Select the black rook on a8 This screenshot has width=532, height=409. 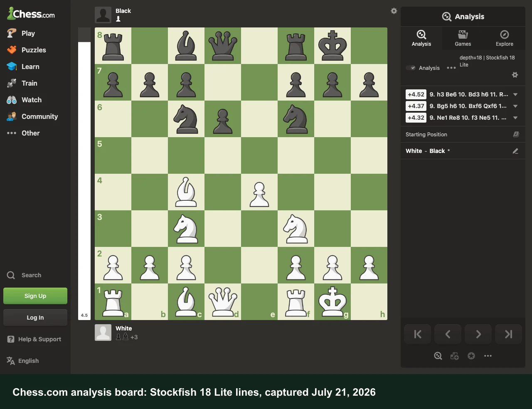[x=113, y=46]
